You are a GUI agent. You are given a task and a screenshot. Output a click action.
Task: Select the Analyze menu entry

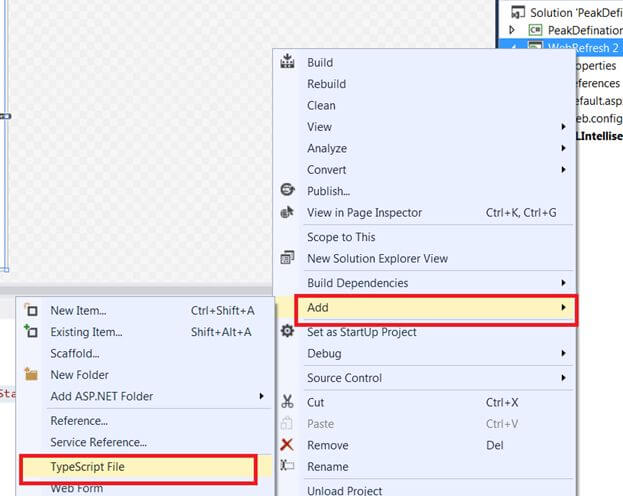(x=425, y=148)
